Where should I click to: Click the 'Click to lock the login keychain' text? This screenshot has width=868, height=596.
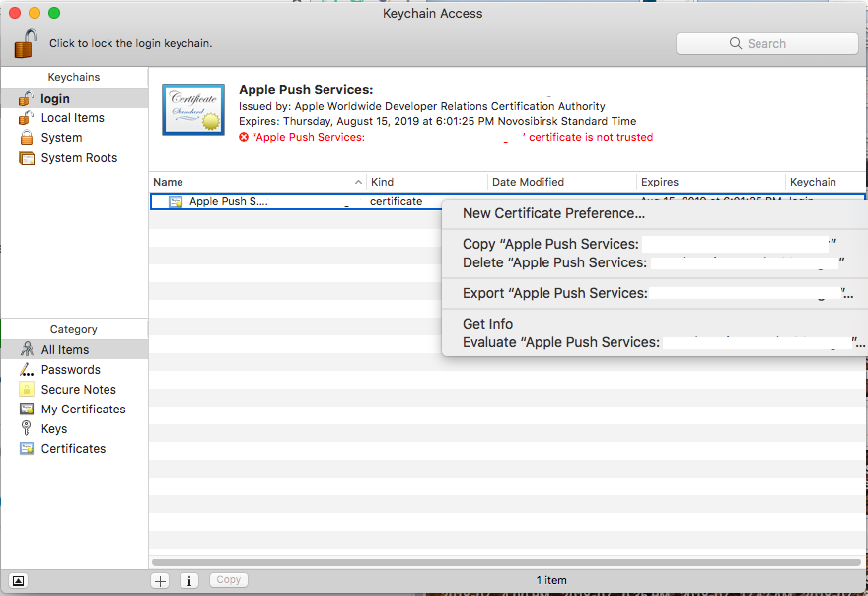(x=130, y=43)
